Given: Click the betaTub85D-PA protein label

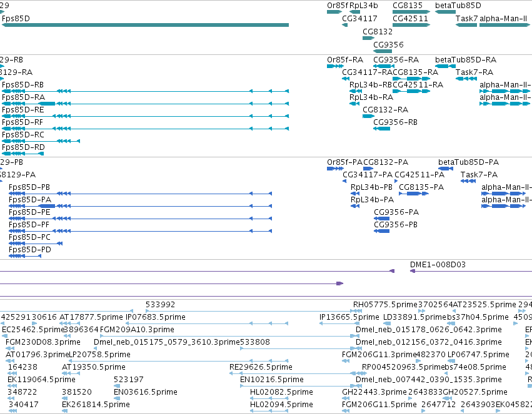Looking at the screenshot, I should [469, 162].
